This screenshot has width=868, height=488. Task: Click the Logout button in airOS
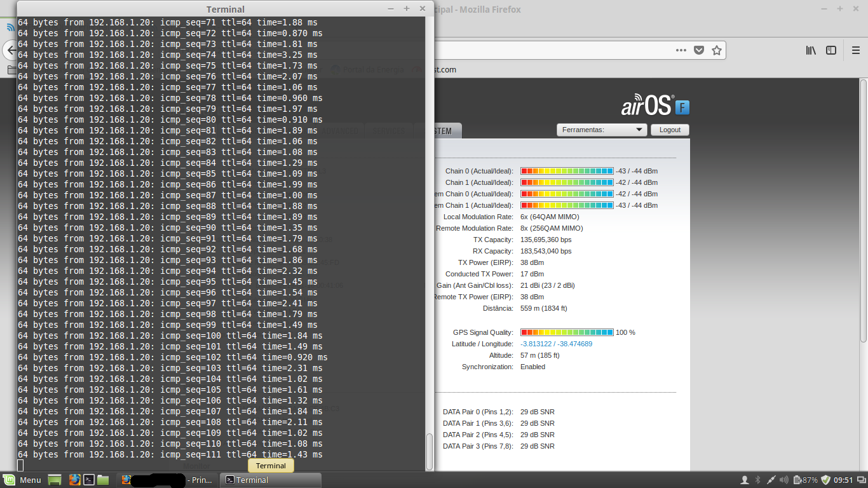670,130
